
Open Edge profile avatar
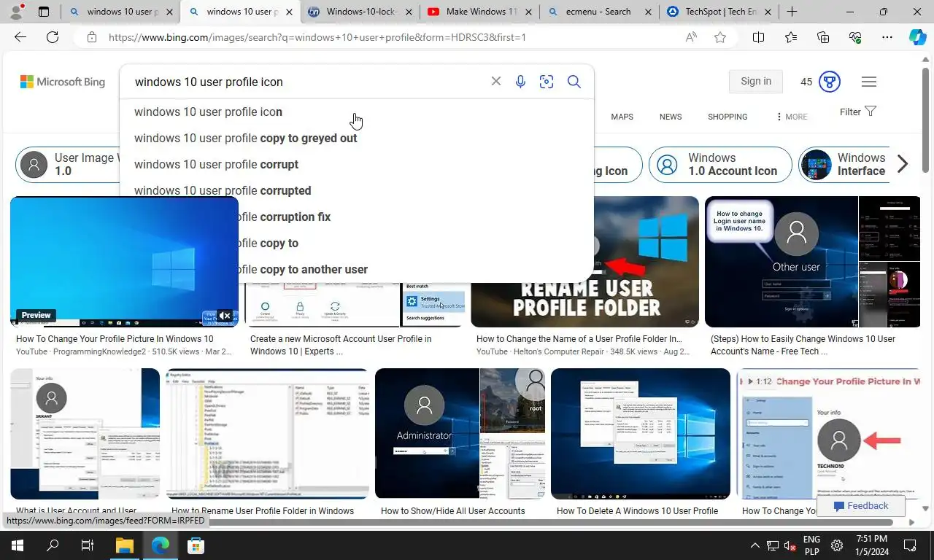click(x=16, y=12)
